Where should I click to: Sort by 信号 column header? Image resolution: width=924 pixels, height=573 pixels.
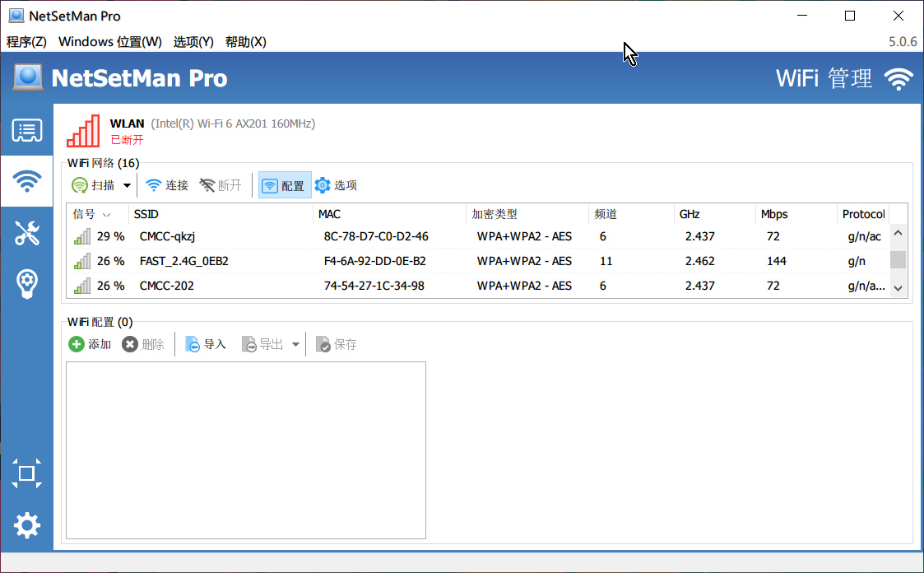97,214
